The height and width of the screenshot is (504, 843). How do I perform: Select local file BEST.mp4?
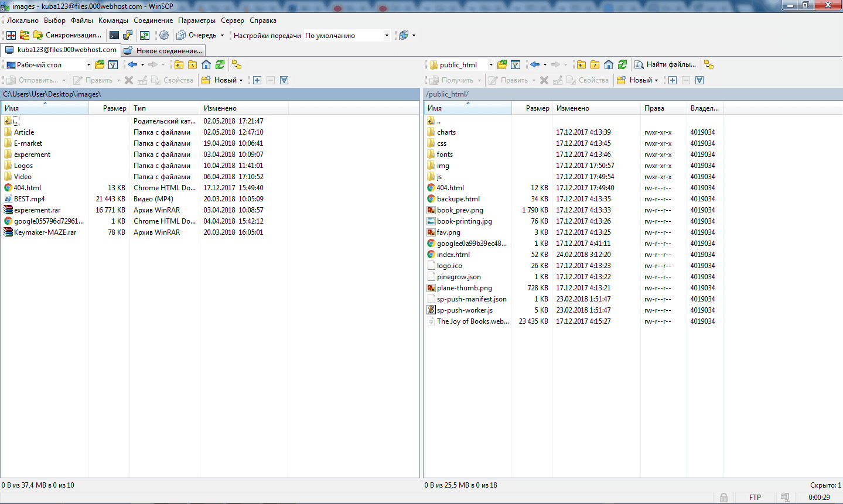pyautogui.click(x=29, y=199)
